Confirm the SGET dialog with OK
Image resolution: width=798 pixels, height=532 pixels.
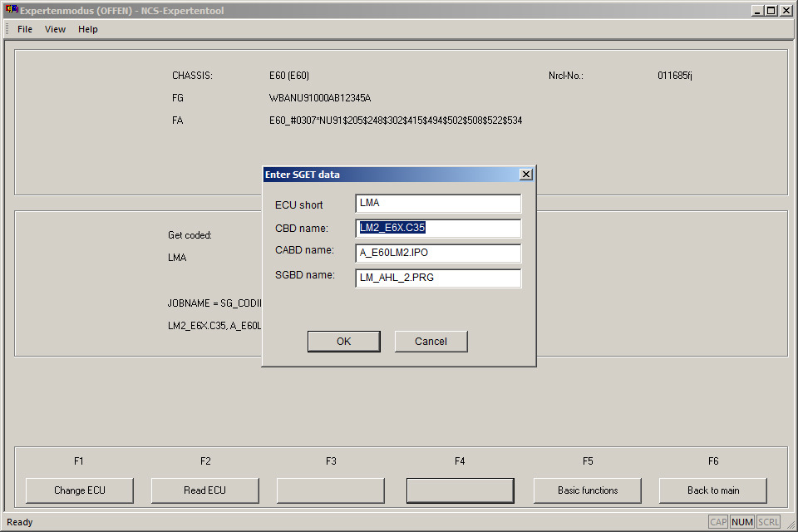tap(343, 342)
